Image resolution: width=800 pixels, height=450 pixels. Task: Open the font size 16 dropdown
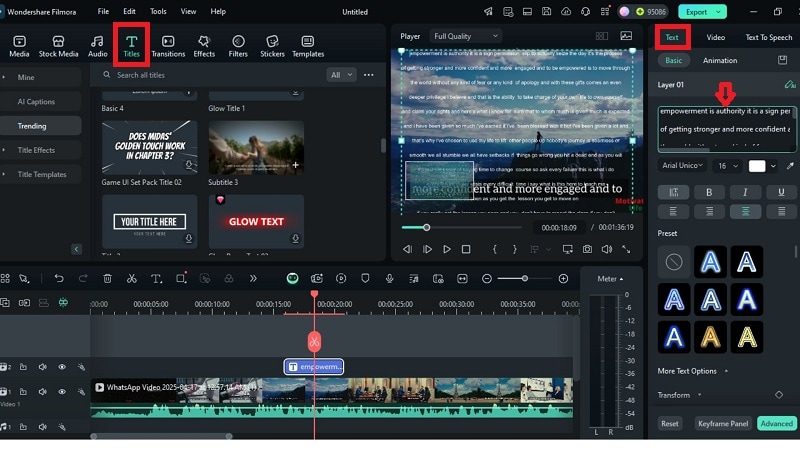tap(728, 166)
